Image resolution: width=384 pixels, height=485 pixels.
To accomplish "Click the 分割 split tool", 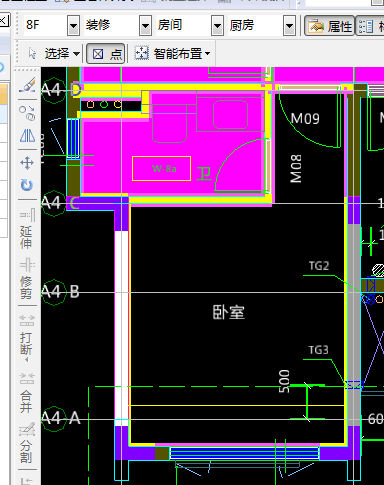I will click(x=27, y=443).
